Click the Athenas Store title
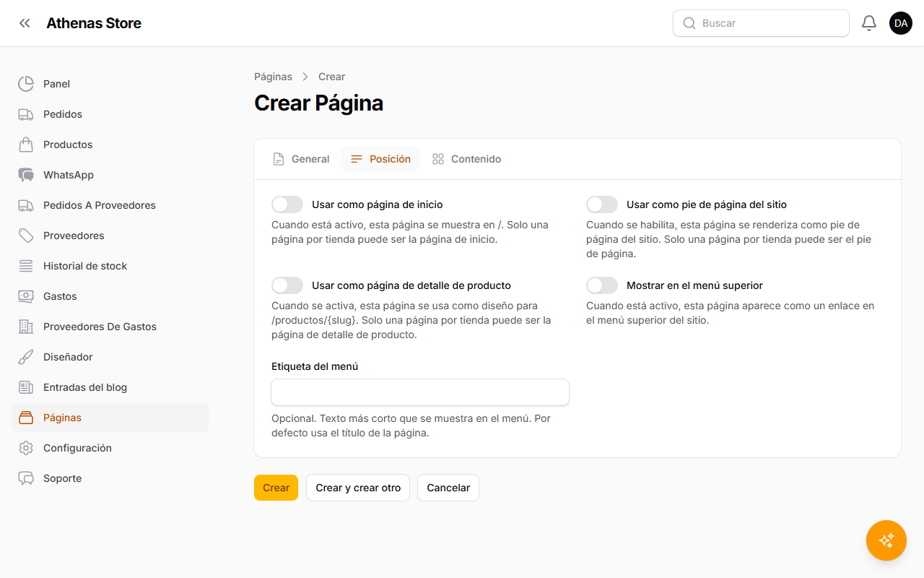 tap(94, 23)
